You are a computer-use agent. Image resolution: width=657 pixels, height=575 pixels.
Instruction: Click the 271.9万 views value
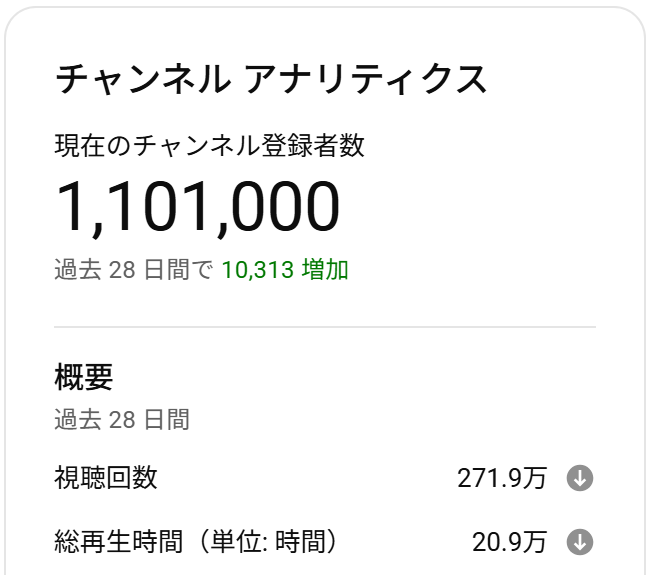(502, 478)
